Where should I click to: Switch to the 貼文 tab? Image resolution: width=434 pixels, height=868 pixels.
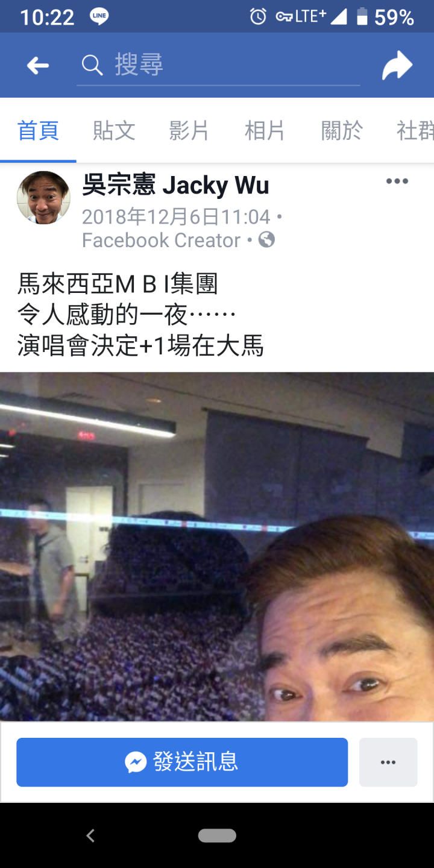(114, 130)
